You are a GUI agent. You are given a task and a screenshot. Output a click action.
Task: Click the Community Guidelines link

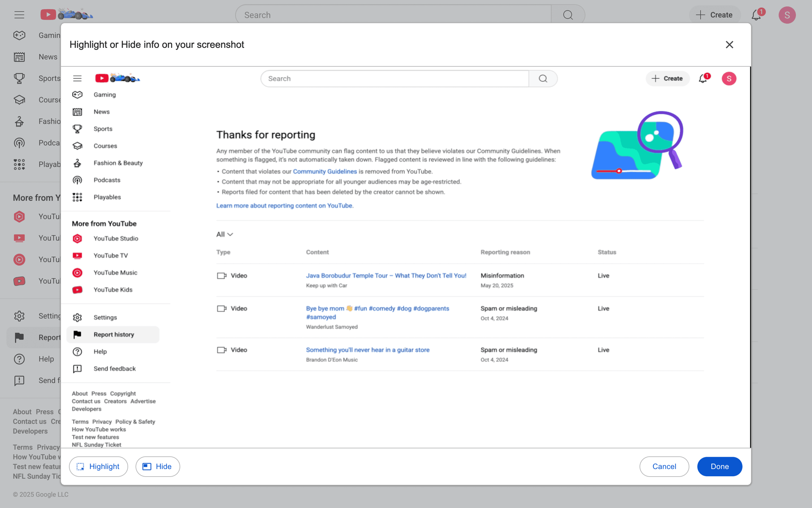[x=325, y=171]
